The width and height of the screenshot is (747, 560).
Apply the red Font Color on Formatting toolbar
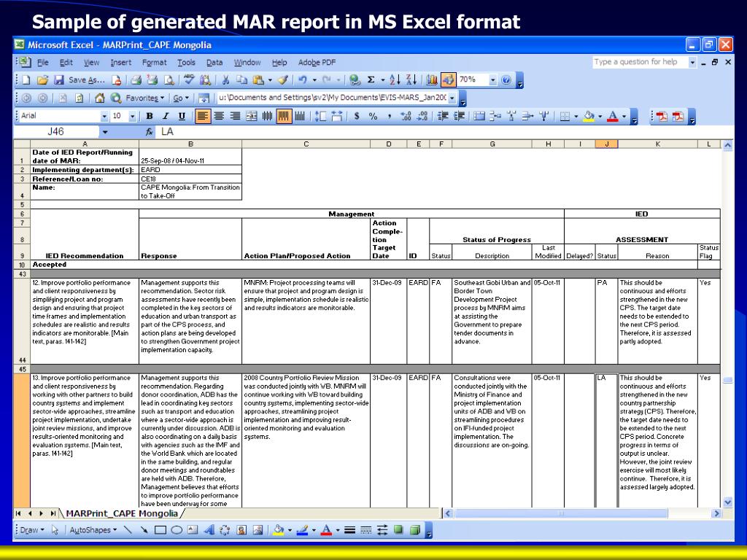point(613,116)
